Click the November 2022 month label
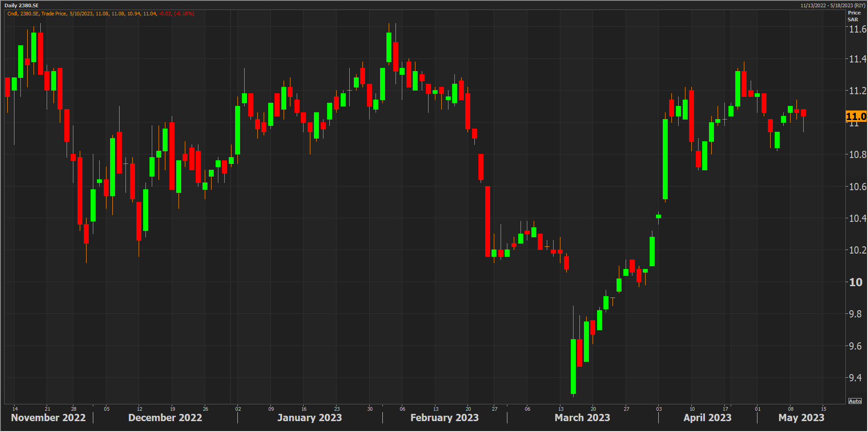 (48, 418)
